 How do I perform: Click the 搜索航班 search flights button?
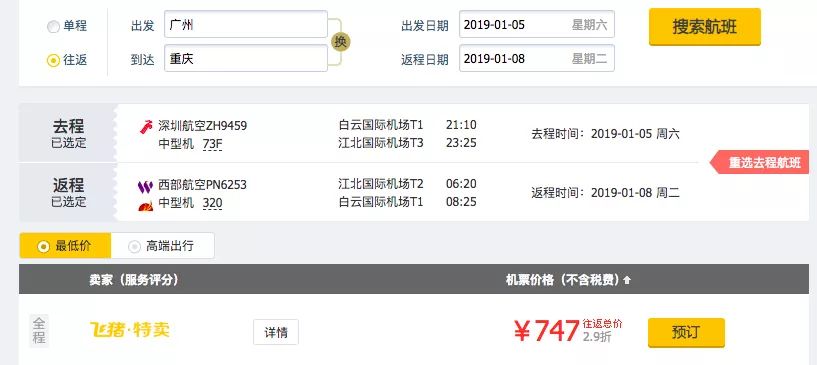pos(704,27)
